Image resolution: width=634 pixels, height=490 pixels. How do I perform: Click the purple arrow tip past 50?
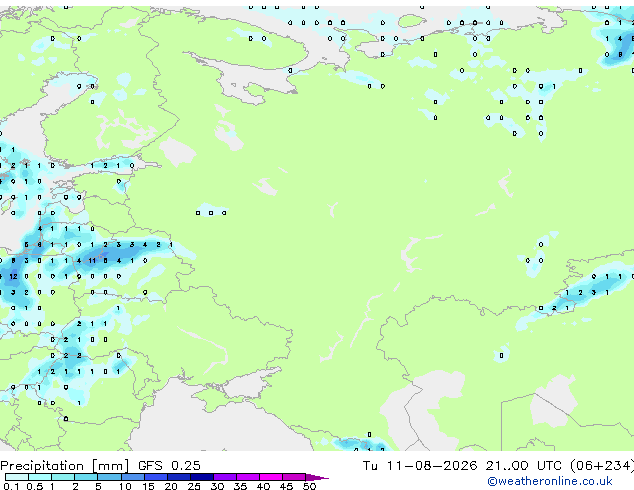click(317, 477)
